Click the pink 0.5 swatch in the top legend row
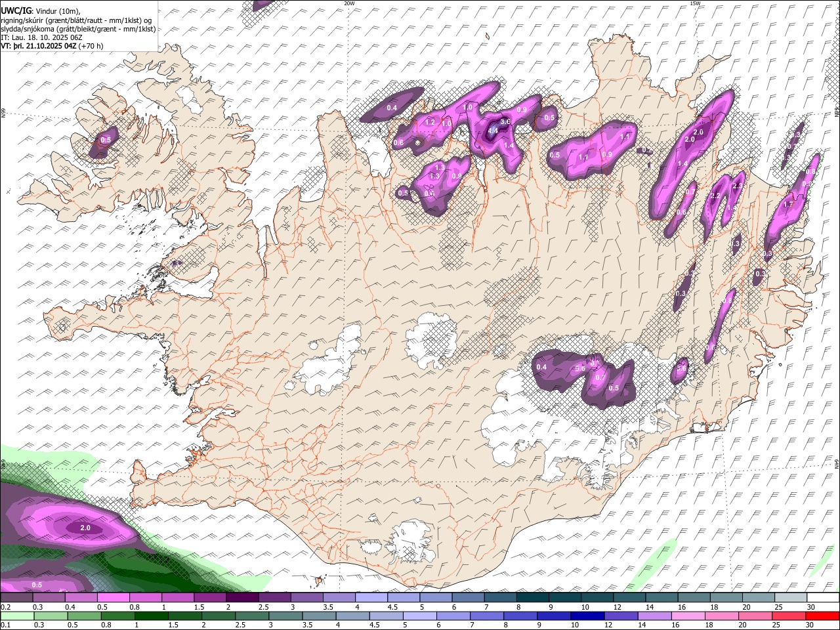 (113, 598)
